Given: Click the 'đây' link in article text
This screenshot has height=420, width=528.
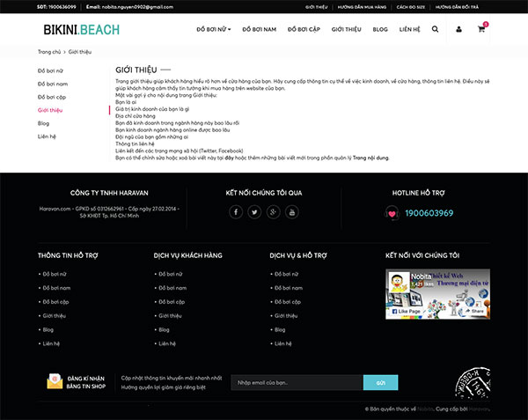Looking at the screenshot, I should tap(230, 158).
